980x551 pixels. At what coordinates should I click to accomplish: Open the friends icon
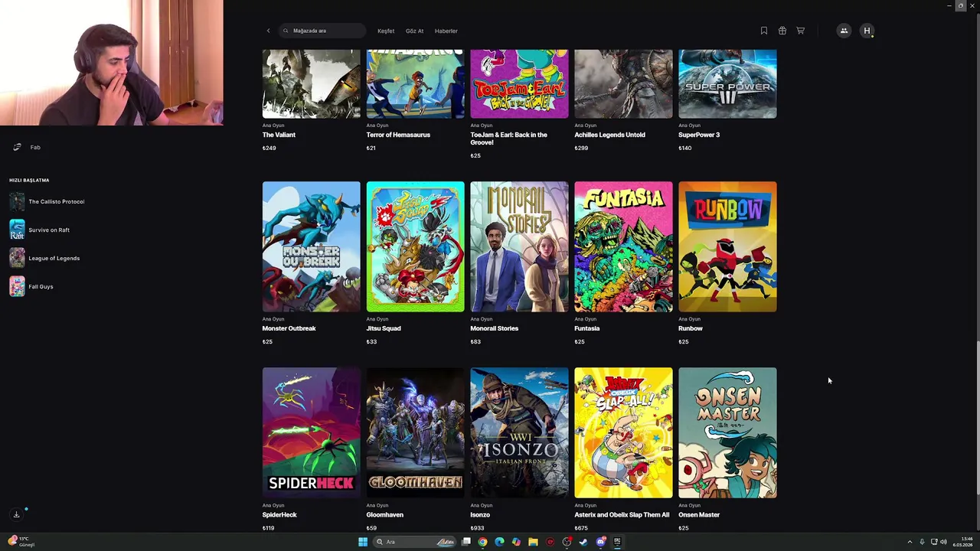tap(844, 31)
